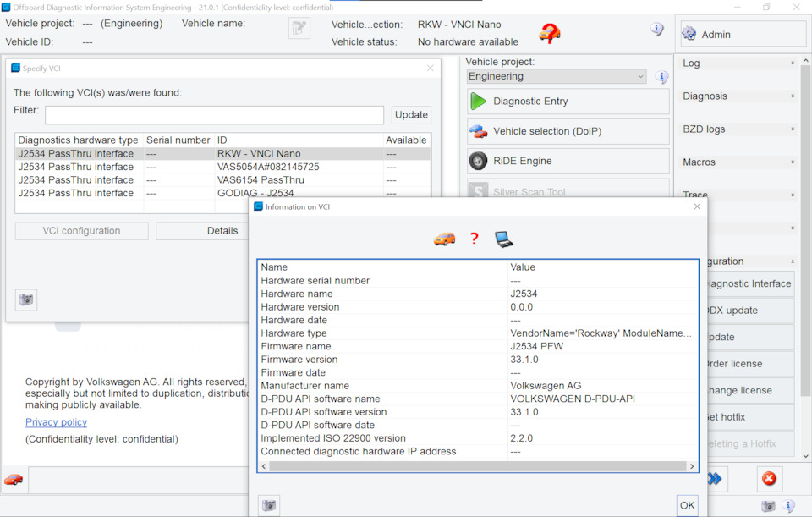Image resolution: width=812 pixels, height=517 pixels.
Task: Click the Vehicle selection (DoIP) cars icon
Action: (x=478, y=132)
